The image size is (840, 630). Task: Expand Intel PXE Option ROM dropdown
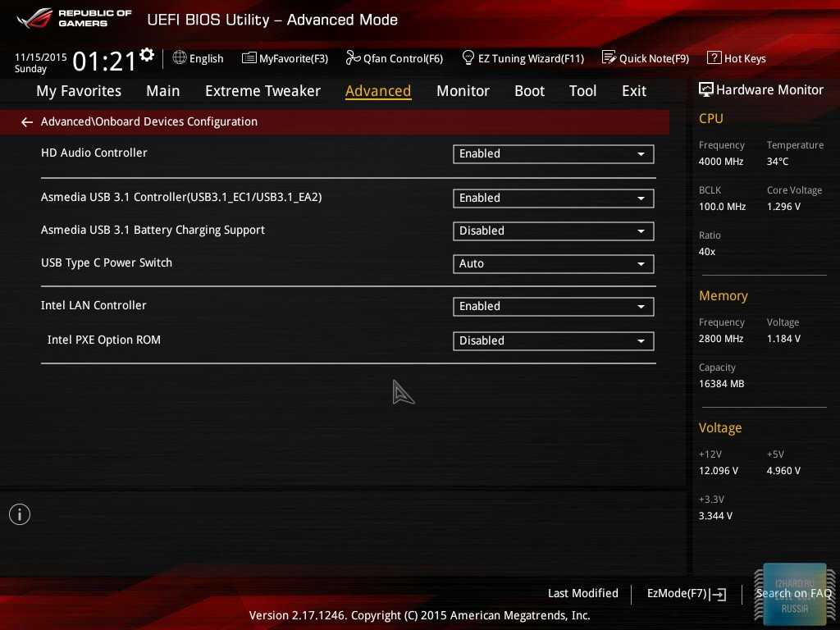(x=553, y=341)
